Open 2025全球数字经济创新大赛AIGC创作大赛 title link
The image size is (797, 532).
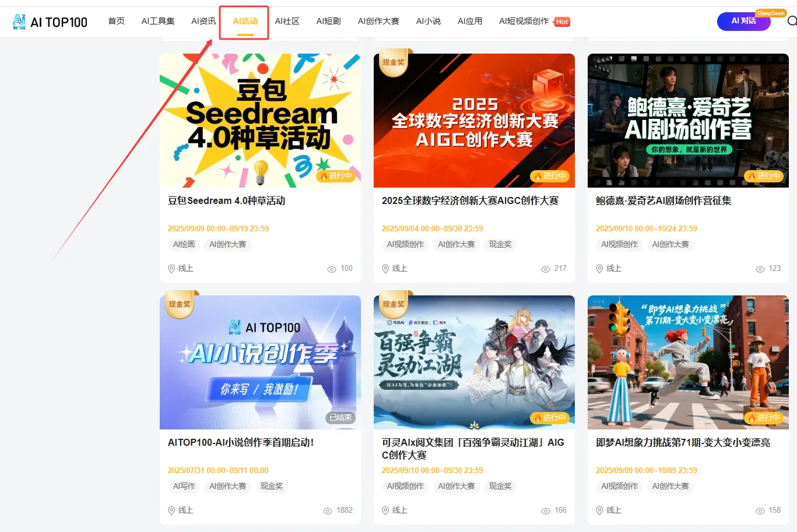click(x=470, y=200)
